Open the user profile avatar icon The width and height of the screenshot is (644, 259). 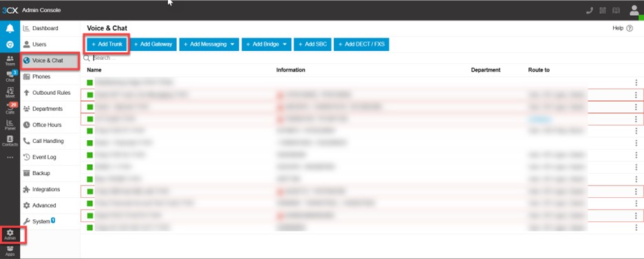tap(634, 11)
